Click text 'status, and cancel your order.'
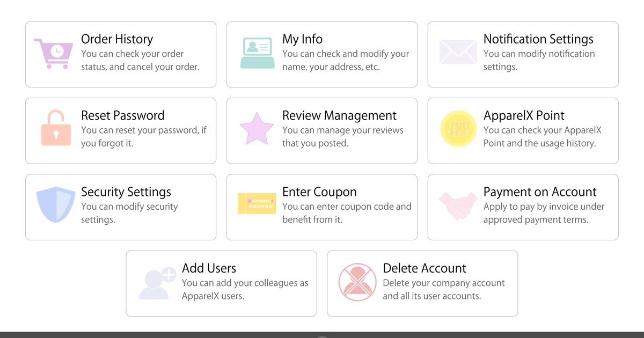 (140, 67)
